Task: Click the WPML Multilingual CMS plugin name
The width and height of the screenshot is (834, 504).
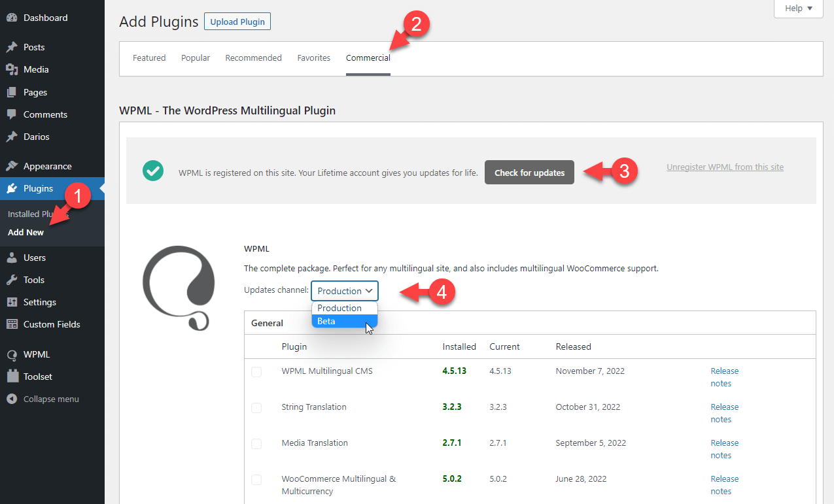Action: [x=327, y=371]
